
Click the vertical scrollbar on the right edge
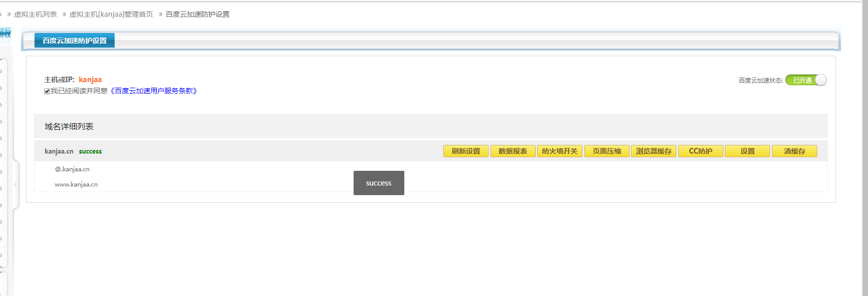click(x=864, y=152)
